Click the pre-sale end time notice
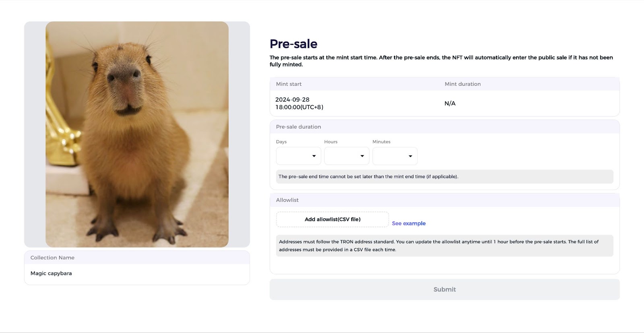The height and width of the screenshot is (333, 644). point(444,177)
